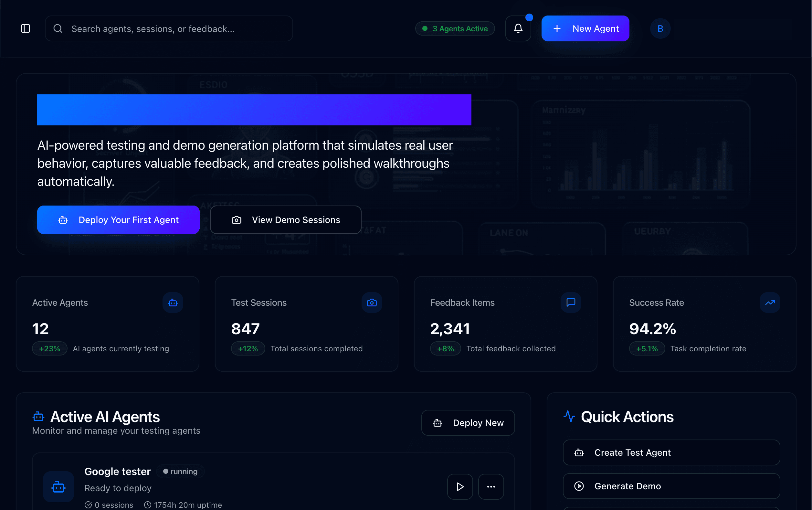Open the Google tester options ellipsis menu
Viewport: 812px width, 510px height.
pos(491,486)
